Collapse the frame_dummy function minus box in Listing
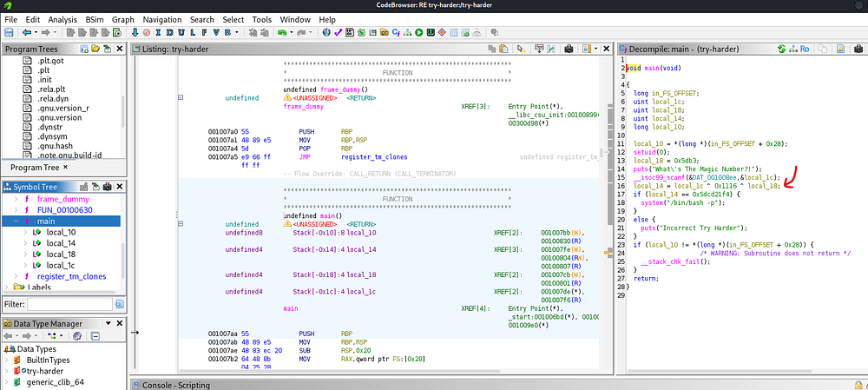Screen dimensions: 868x390 [x=181, y=98]
